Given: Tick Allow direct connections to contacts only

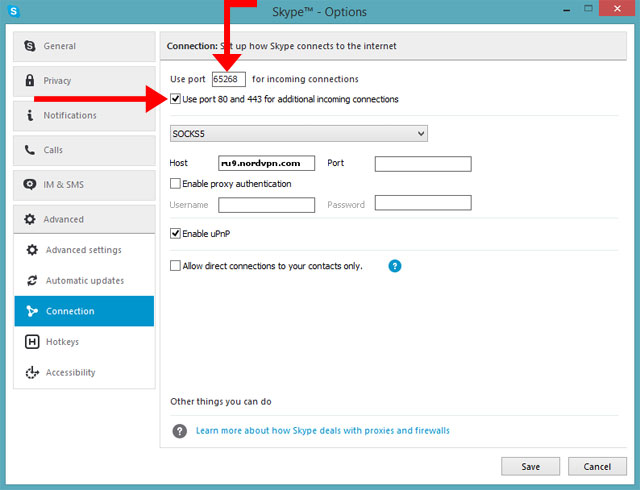Looking at the screenshot, I should [x=176, y=266].
